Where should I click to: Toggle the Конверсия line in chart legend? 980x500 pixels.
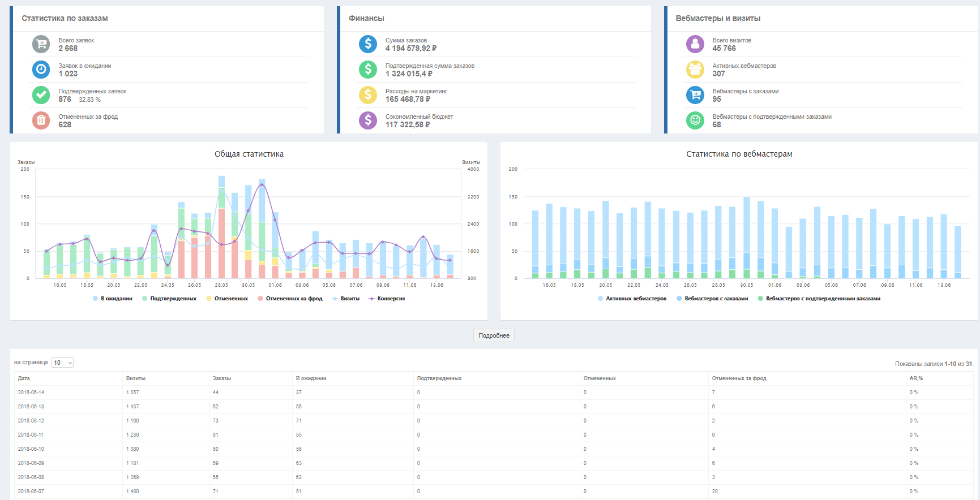(391, 299)
